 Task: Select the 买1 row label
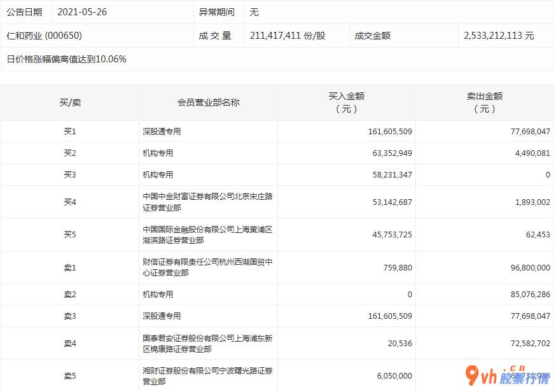click(x=70, y=132)
